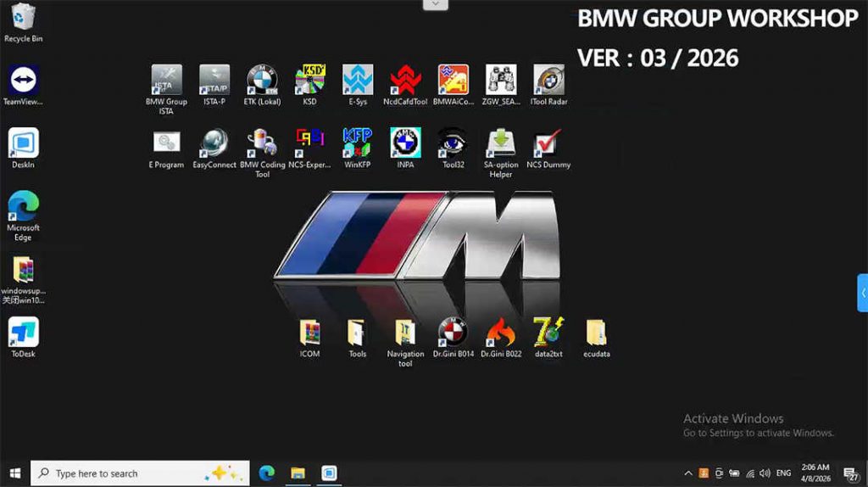
Task: Select the NcdCafdTool desktop shortcut
Action: (405, 81)
